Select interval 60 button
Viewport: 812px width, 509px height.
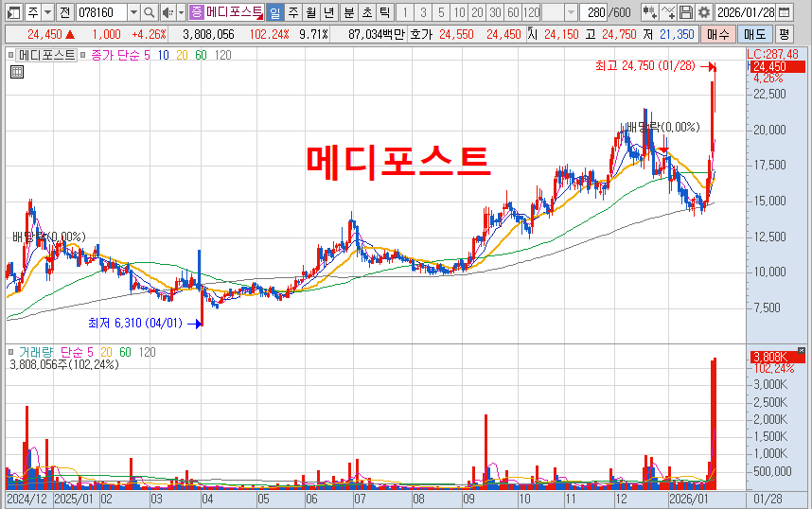513,12
